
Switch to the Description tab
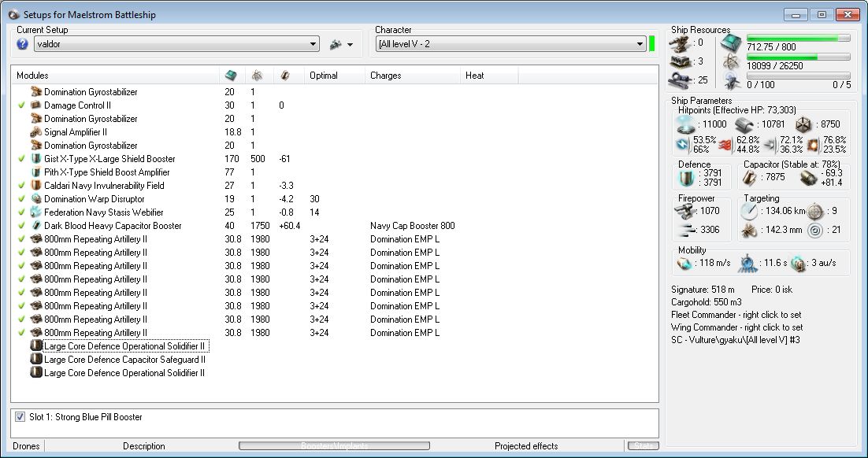tap(144, 446)
